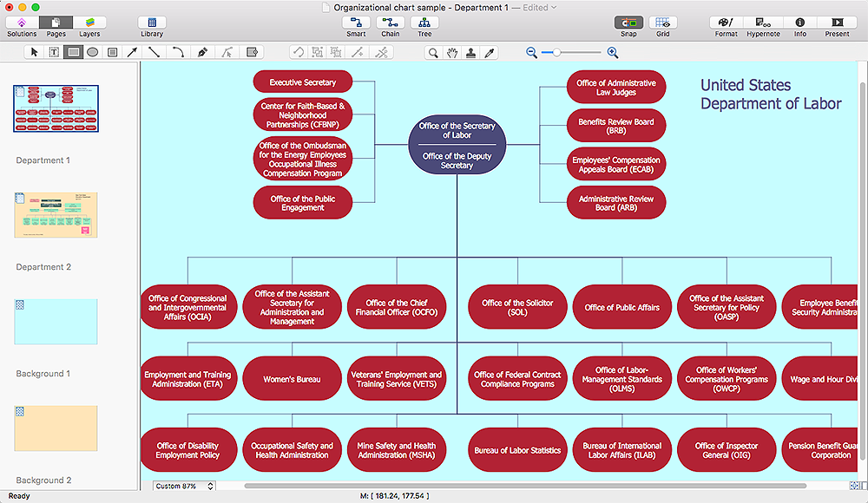Select the edit points tool
The image size is (868, 503).
227,53
